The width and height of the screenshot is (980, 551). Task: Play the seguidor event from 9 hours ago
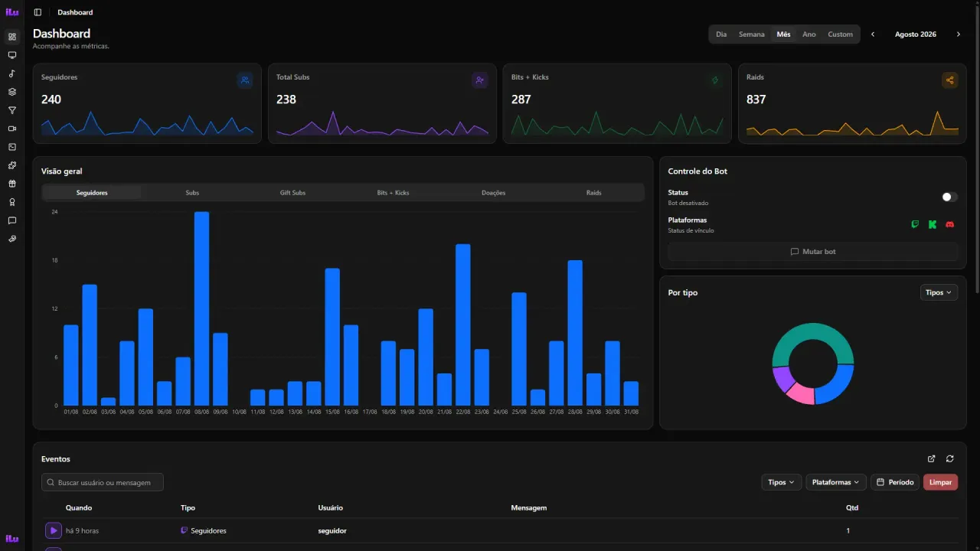53,530
